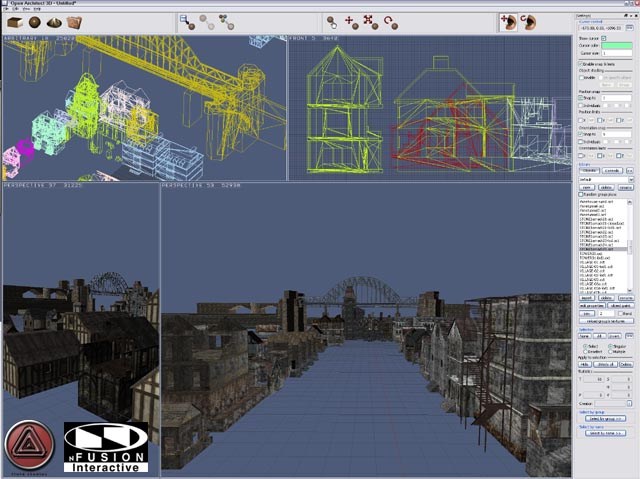Toggle the Blend checkbox
Screen dimensions: 640x479
[620, 313]
